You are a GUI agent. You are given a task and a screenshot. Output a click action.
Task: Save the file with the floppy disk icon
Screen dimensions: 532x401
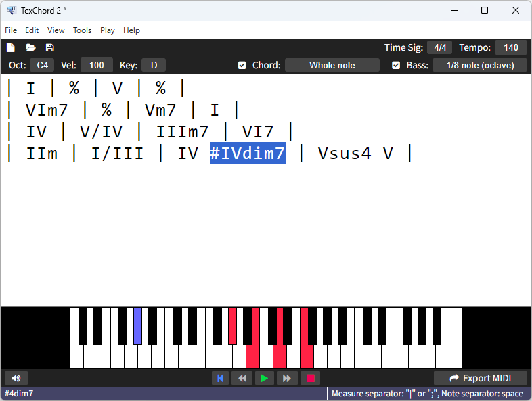(50, 47)
